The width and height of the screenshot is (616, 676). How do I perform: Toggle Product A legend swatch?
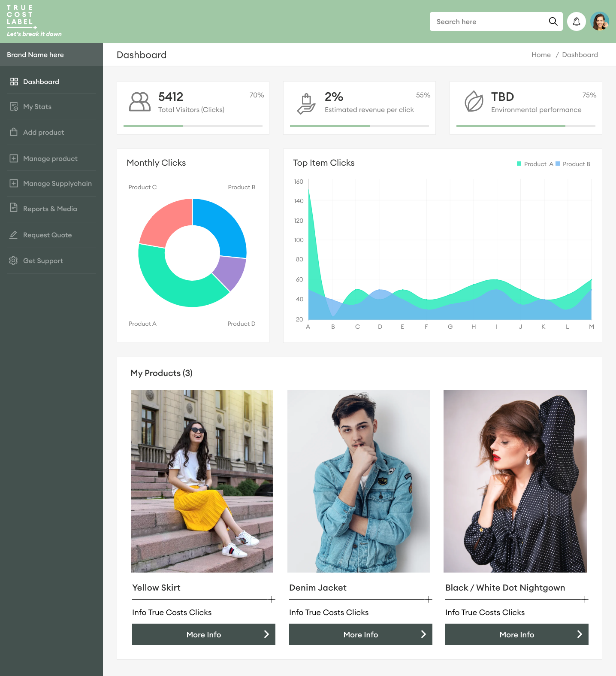tap(519, 164)
